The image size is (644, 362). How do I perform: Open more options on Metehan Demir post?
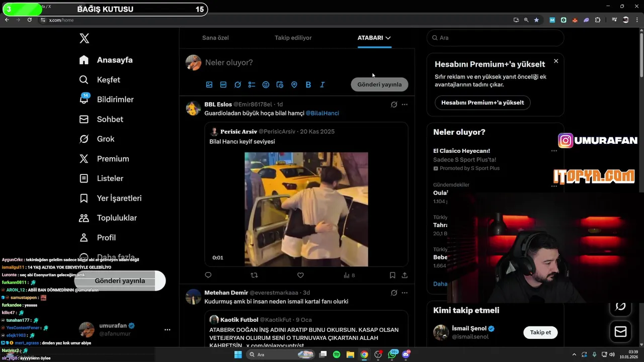coord(405,293)
